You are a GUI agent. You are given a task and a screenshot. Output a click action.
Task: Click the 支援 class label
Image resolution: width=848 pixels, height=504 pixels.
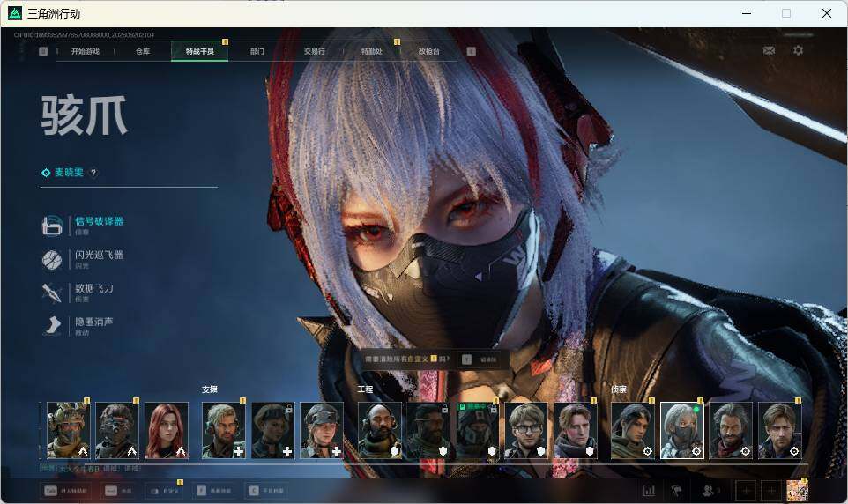point(209,389)
